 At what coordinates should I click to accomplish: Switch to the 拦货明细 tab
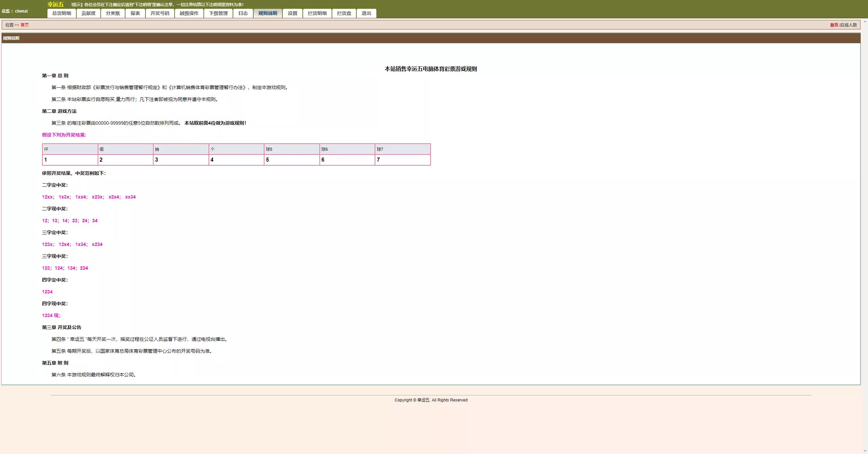coord(317,13)
